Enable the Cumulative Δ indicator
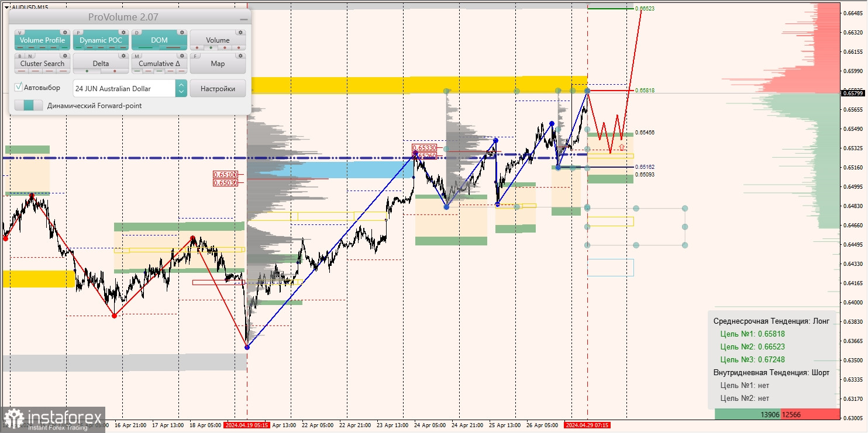This screenshot has height=433, width=868. click(x=159, y=64)
